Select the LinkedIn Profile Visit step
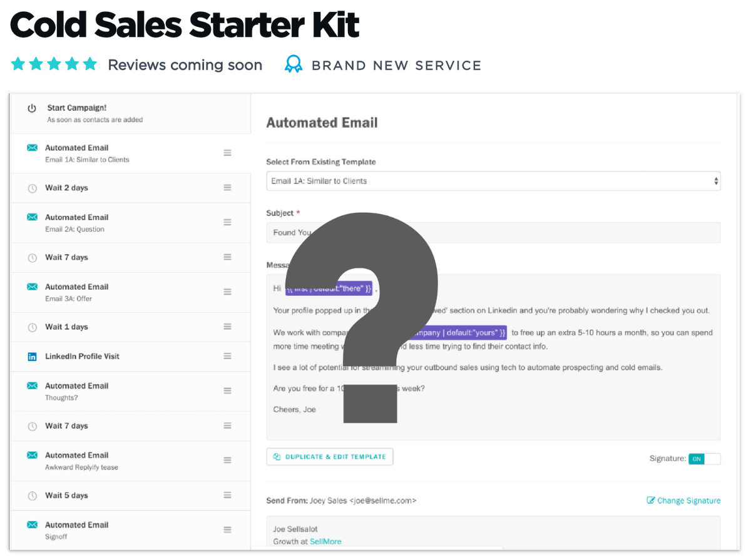 (130, 356)
